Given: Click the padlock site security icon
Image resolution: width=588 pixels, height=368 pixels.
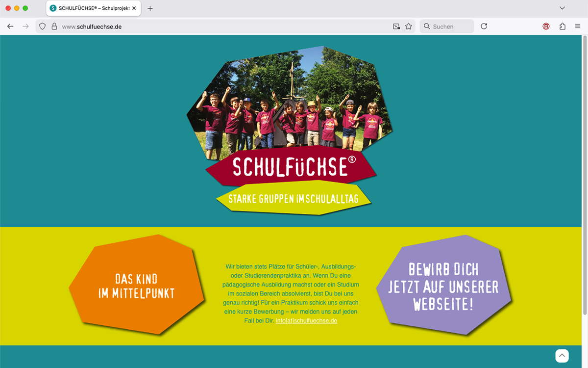Looking at the screenshot, I should (x=54, y=26).
